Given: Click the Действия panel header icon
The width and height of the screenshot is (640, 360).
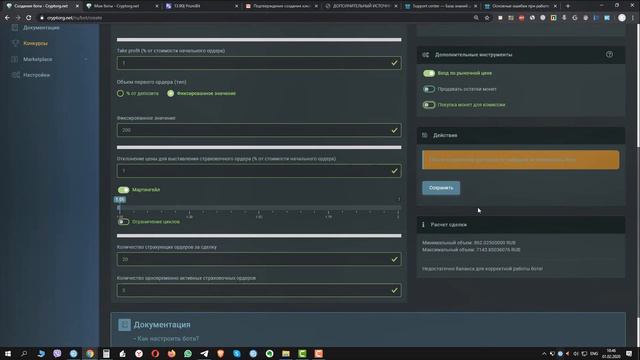Looking at the screenshot, I should point(424,135).
